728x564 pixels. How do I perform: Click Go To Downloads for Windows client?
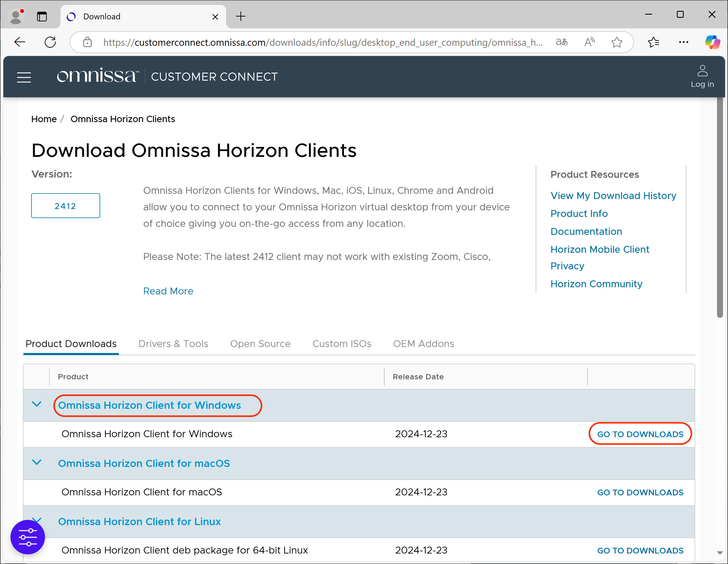[640, 434]
